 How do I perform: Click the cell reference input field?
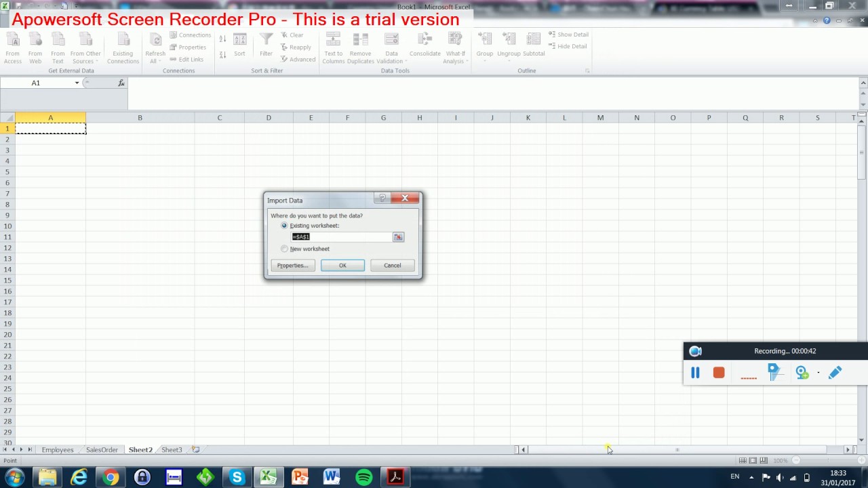tap(342, 237)
